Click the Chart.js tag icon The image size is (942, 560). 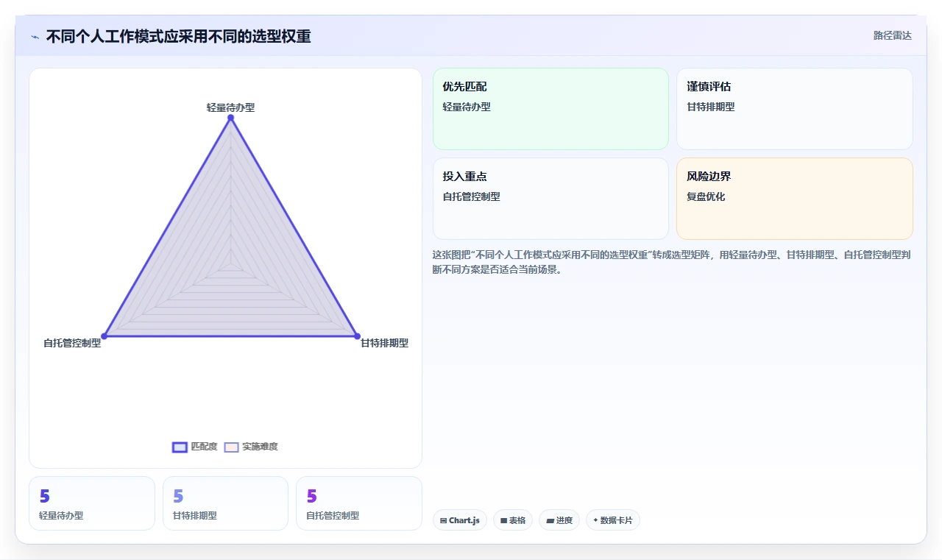click(444, 520)
